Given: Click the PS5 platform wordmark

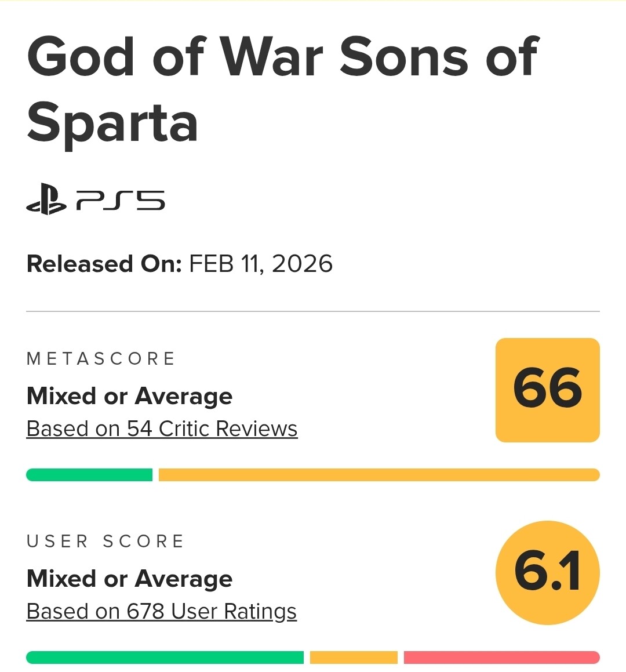Looking at the screenshot, I should (121, 201).
